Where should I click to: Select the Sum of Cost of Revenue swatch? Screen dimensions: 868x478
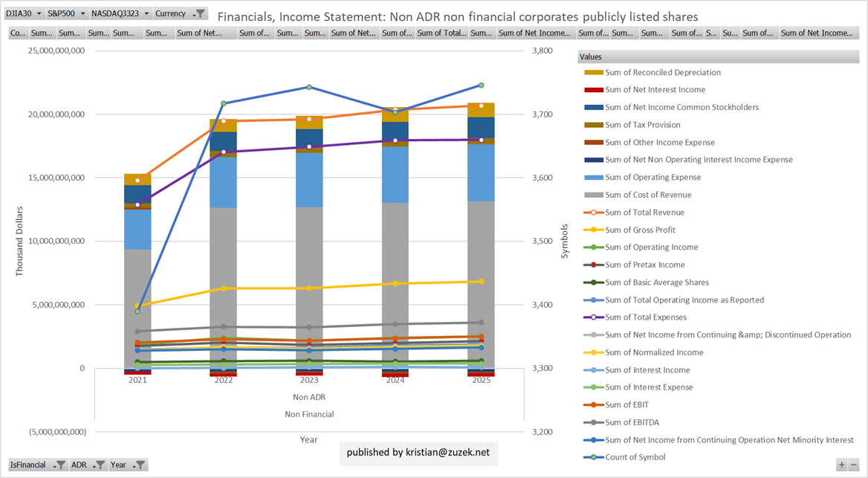tap(594, 195)
